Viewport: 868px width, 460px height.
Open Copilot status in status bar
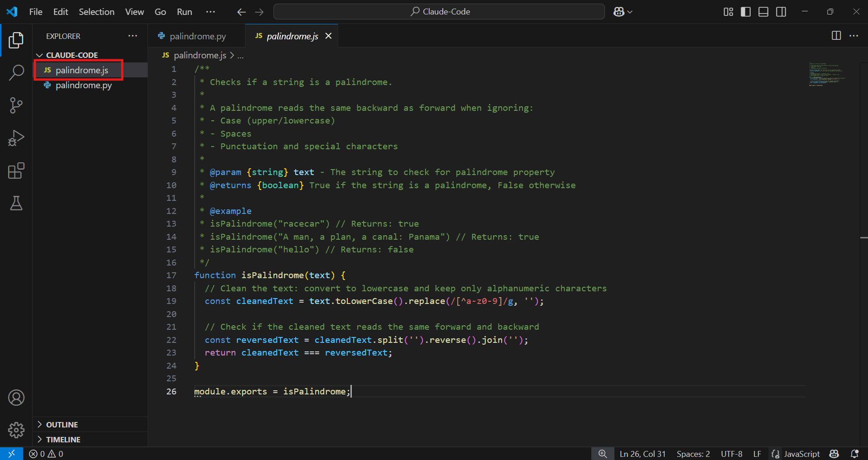834,454
